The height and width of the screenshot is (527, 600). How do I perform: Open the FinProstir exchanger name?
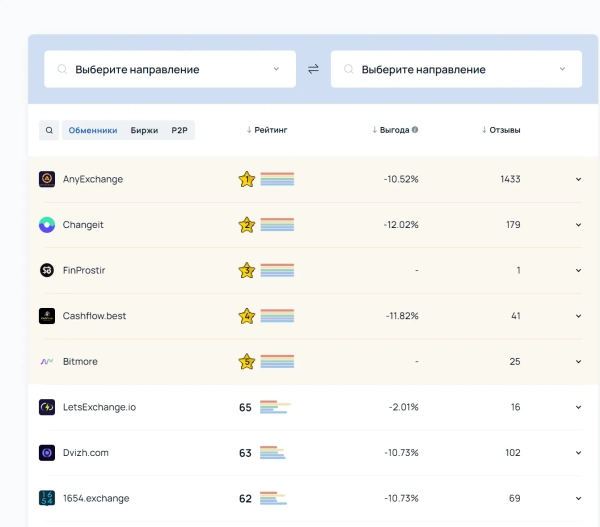[x=84, y=270]
